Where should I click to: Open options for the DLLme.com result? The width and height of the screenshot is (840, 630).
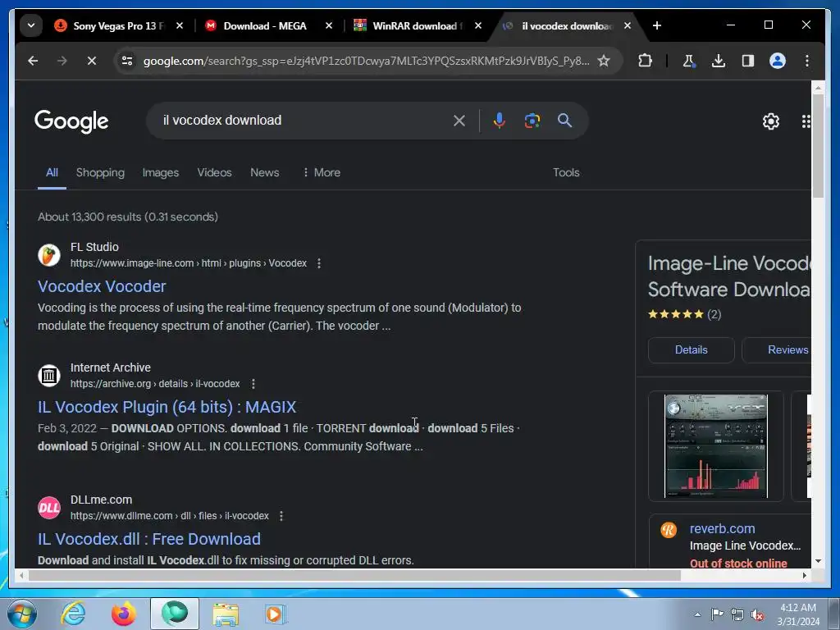click(281, 516)
